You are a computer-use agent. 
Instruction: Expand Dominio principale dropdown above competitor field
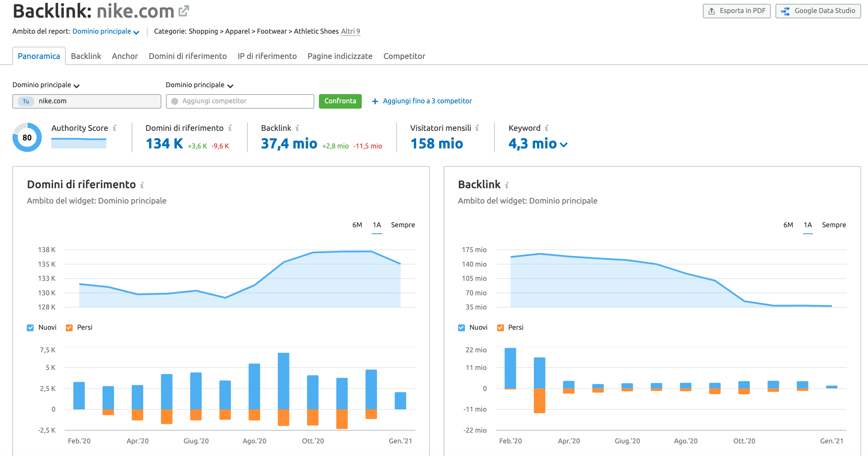199,85
